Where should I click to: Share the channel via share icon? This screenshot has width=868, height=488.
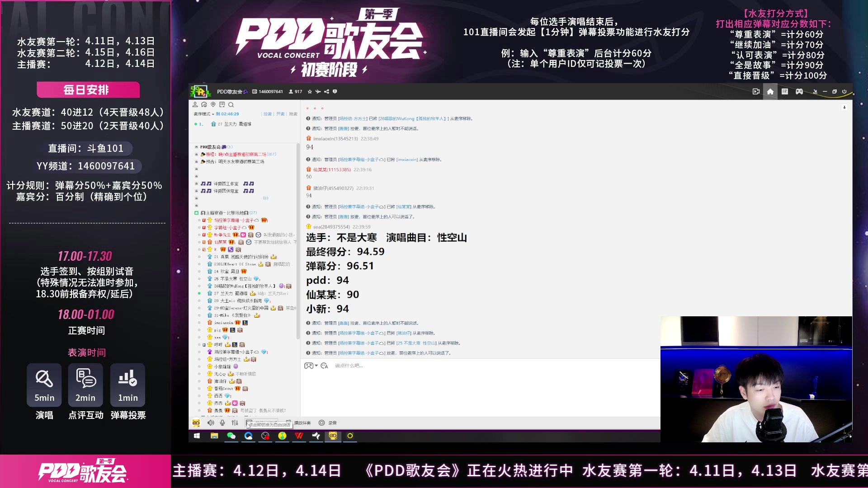pos(326,92)
